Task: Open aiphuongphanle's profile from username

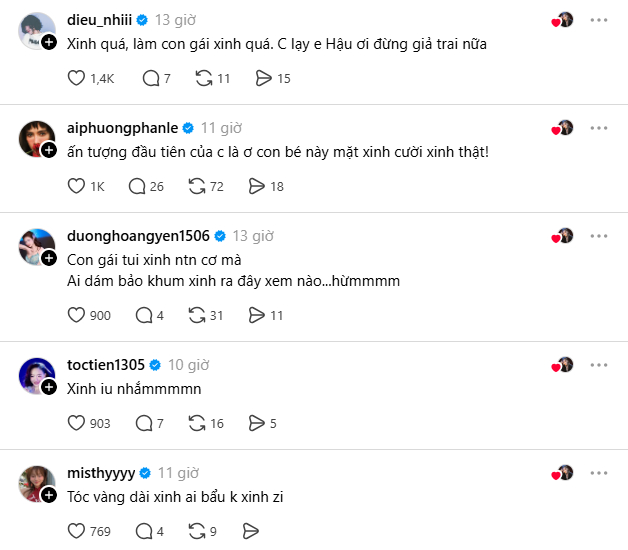Action: [123, 128]
